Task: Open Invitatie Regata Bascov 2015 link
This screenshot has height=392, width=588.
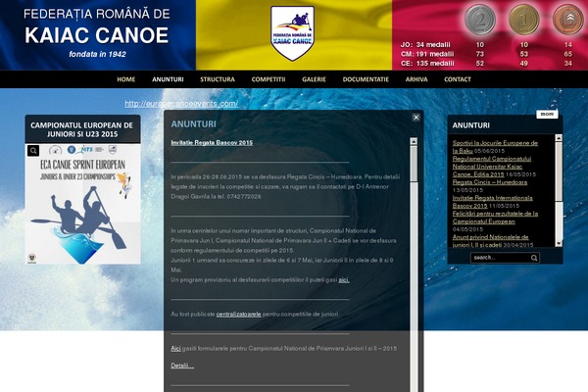Action: [212, 142]
